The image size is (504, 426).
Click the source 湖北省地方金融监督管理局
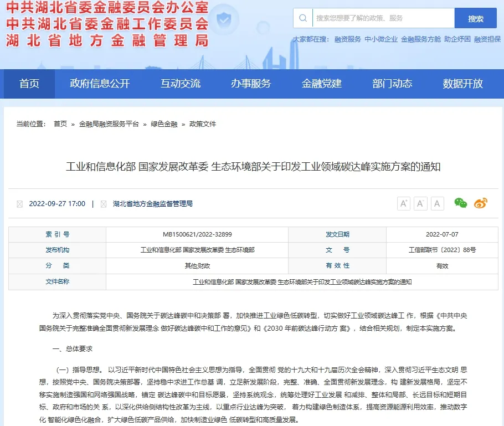coord(153,203)
